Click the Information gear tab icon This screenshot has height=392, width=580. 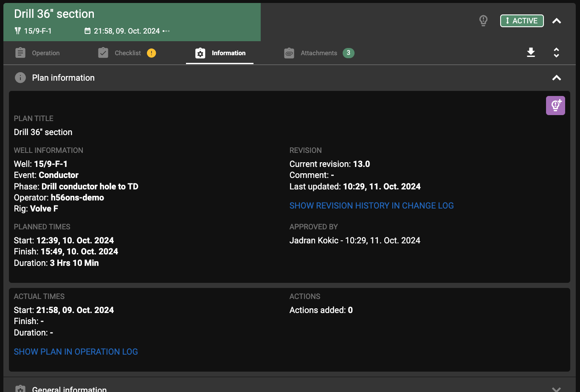pos(200,53)
